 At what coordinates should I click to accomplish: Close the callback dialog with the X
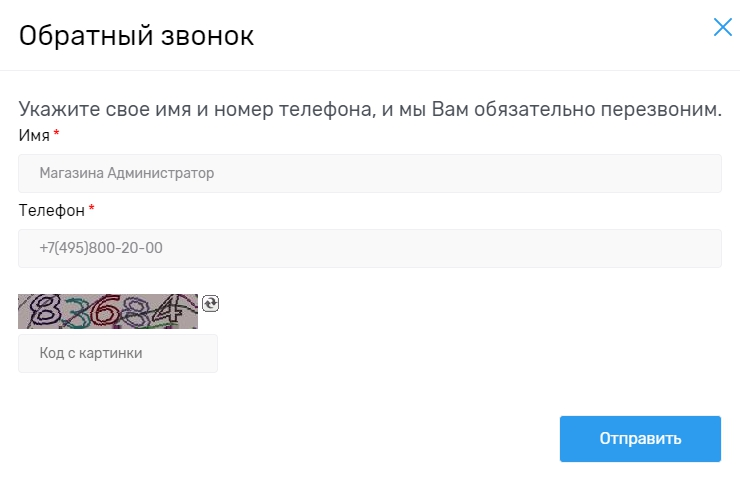(723, 27)
